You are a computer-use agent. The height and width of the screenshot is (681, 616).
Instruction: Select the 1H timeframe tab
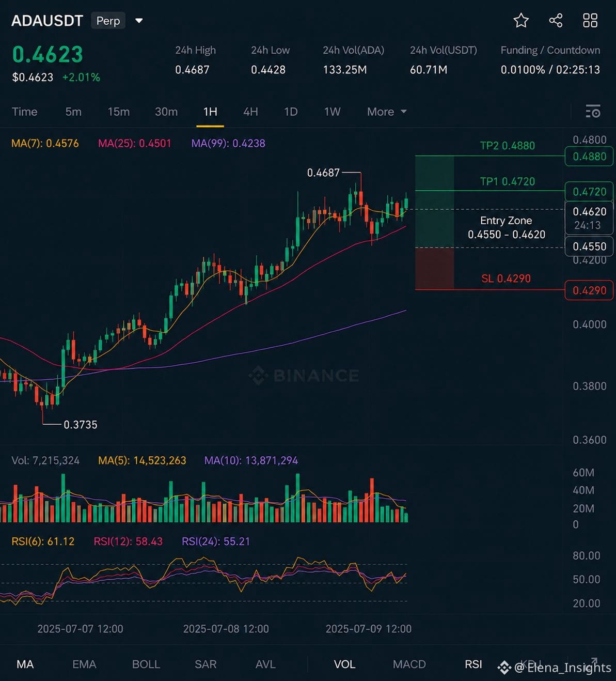click(x=210, y=112)
